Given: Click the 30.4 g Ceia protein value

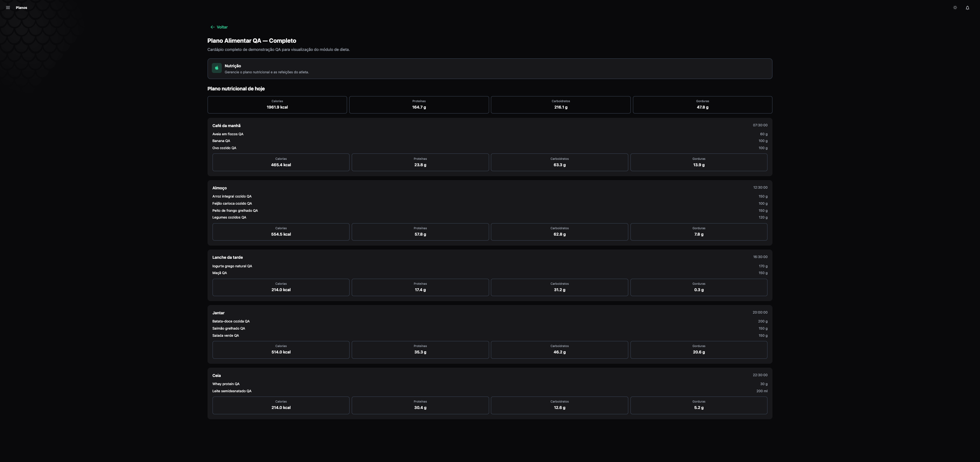Looking at the screenshot, I should (x=420, y=408).
